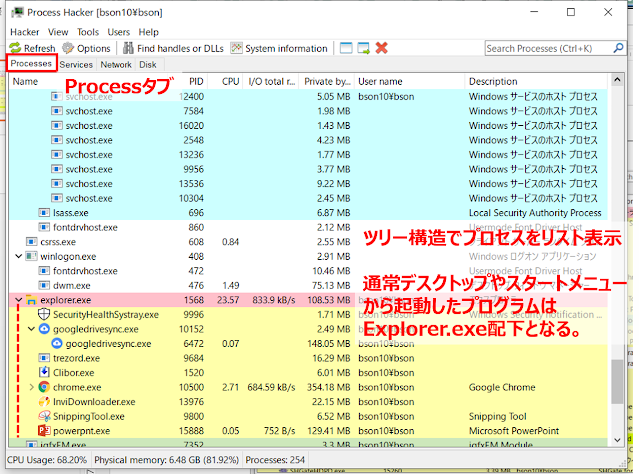
Task: Click the scrollbar up arrow
Action: click(617, 80)
